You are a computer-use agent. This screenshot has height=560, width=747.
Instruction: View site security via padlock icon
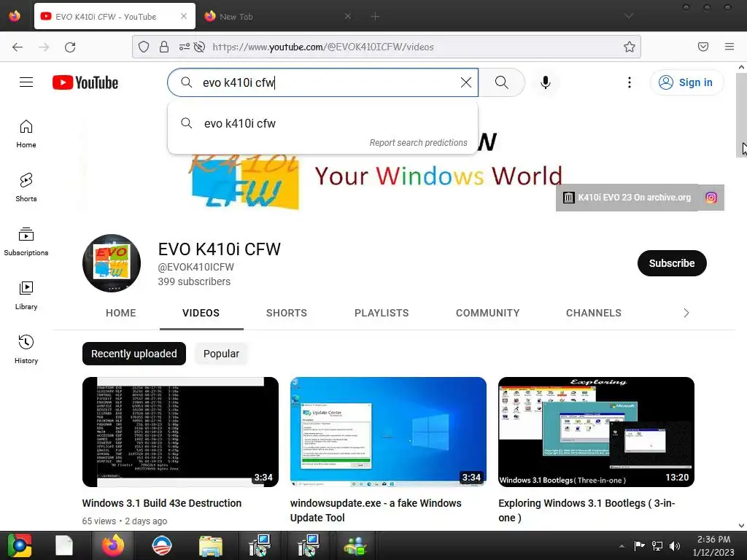(x=164, y=47)
